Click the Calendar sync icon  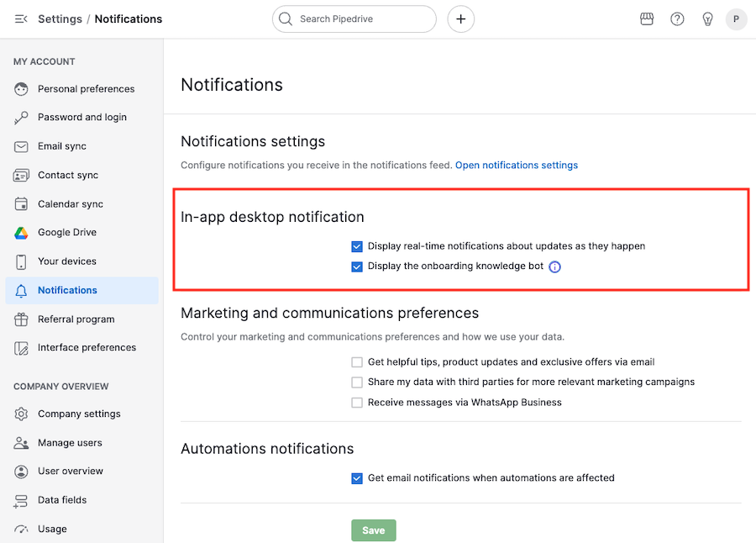point(21,203)
